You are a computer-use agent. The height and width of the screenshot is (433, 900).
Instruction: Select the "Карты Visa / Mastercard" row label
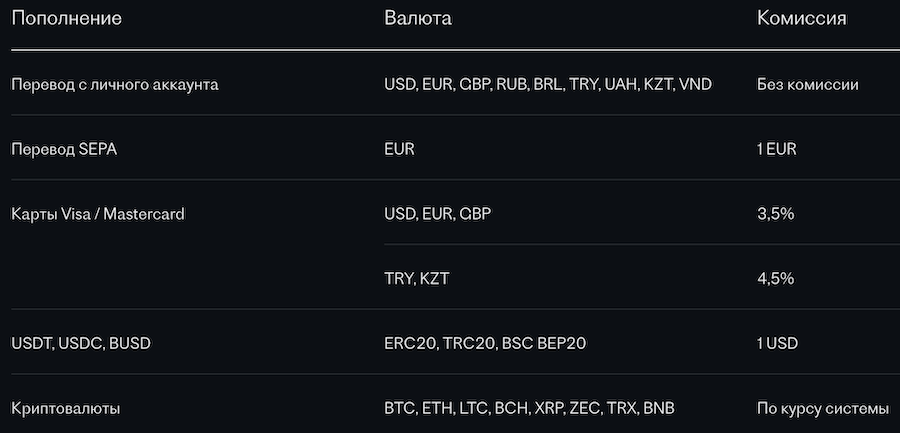pos(98,213)
